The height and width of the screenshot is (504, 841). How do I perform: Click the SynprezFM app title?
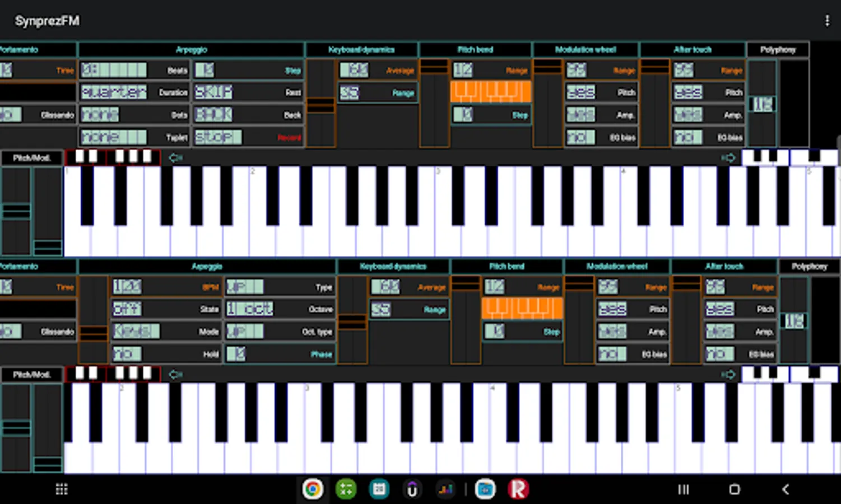click(47, 21)
